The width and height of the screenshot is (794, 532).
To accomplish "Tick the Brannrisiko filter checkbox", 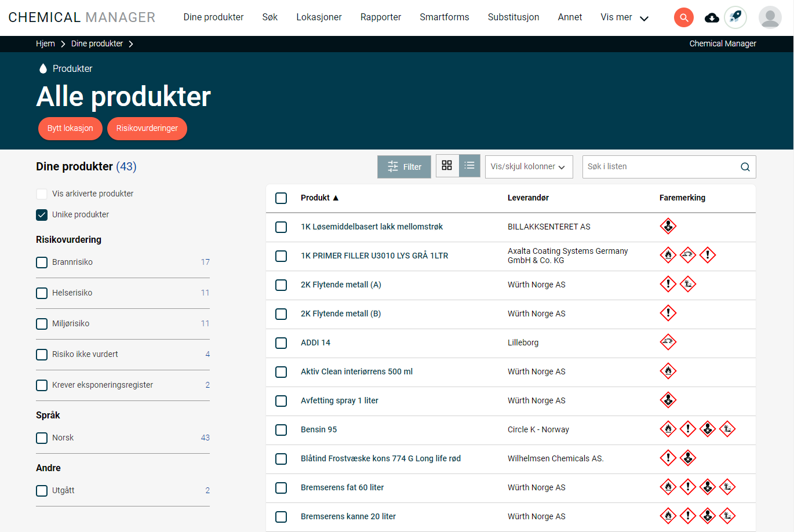I will (42, 263).
